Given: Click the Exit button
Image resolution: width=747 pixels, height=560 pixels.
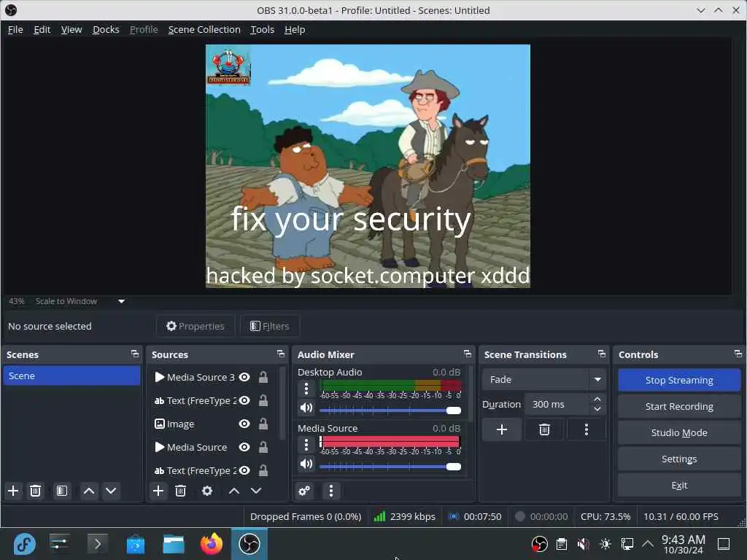Looking at the screenshot, I should point(679,485).
